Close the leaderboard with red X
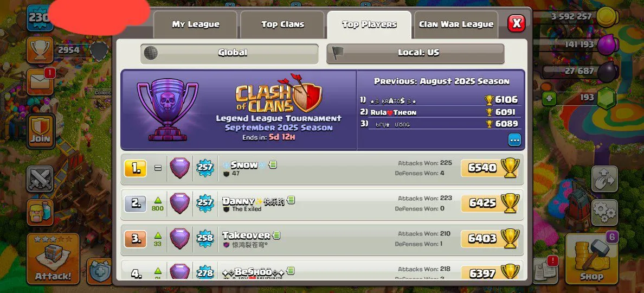Screen dimensions: 644x293 coord(516,23)
